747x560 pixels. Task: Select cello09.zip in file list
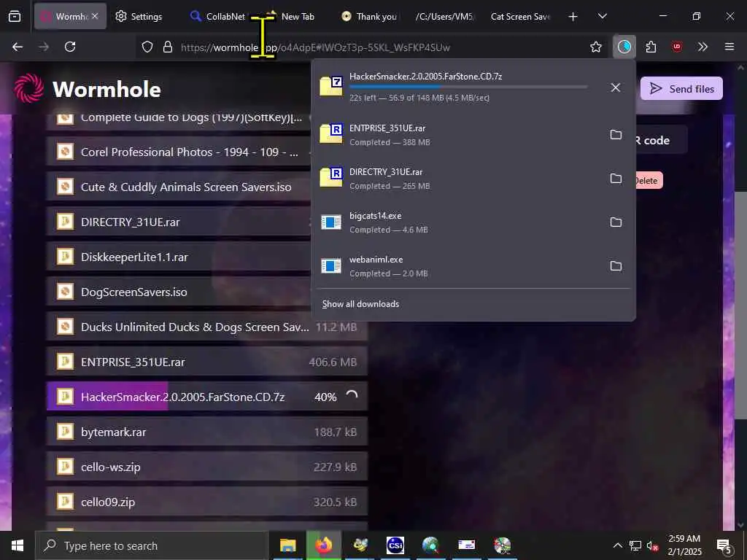(206, 502)
